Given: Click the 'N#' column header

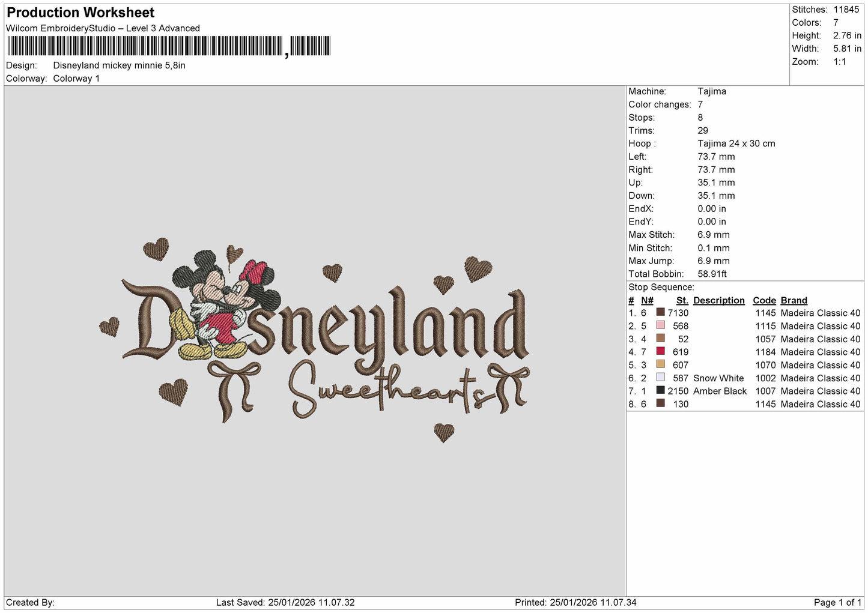Looking at the screenshot, I should [x=647, y=300].
